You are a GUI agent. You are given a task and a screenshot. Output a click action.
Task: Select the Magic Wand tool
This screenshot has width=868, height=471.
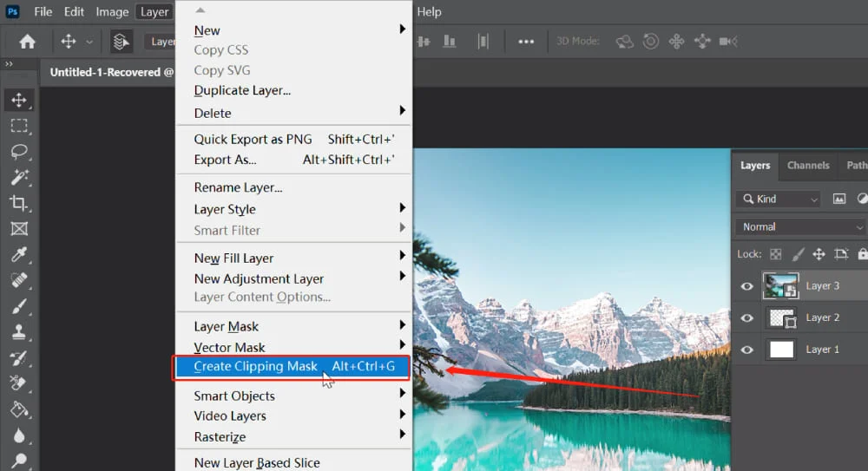(x=19, y=177)
